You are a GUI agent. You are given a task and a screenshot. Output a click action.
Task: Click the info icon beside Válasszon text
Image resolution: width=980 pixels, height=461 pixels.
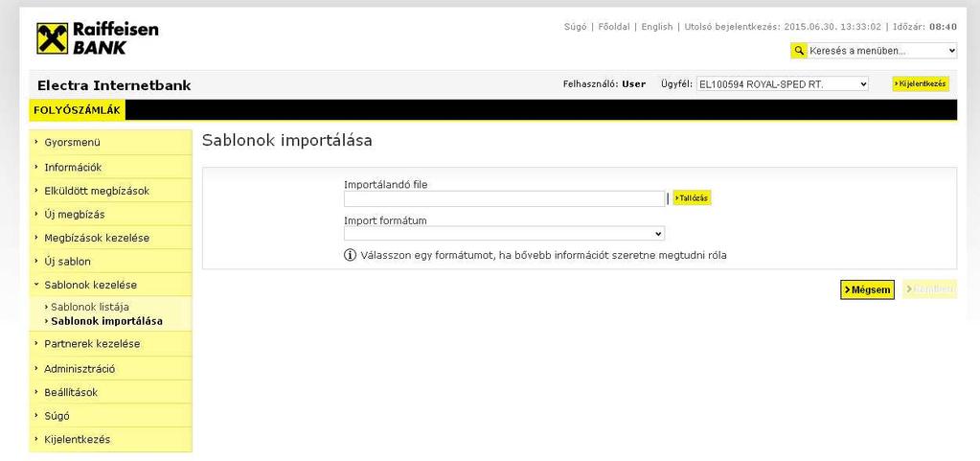coord(350,255)
